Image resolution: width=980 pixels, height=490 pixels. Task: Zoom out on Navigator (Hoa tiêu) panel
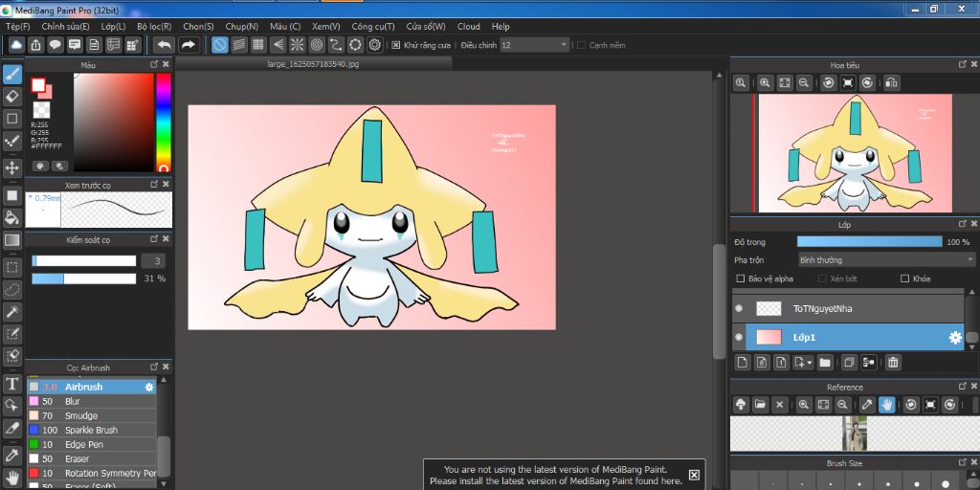pyautogui.click(x=804, y=82)
